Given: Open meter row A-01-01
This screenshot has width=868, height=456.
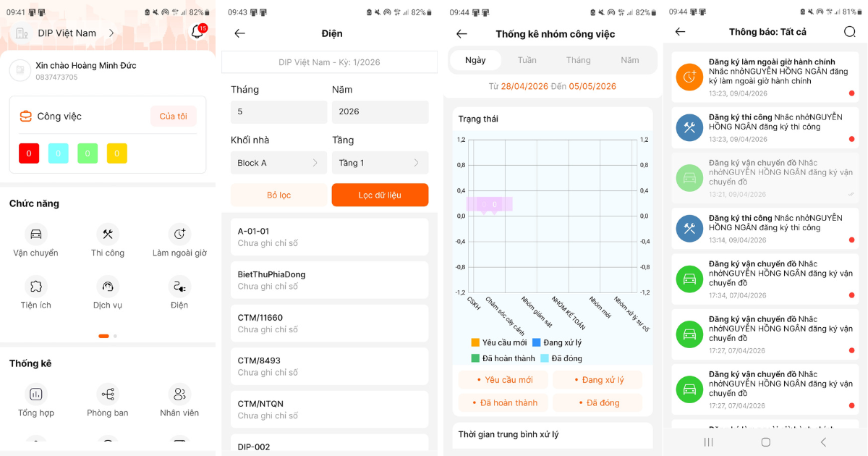Looking at the screenshot, I should (329, 237).
